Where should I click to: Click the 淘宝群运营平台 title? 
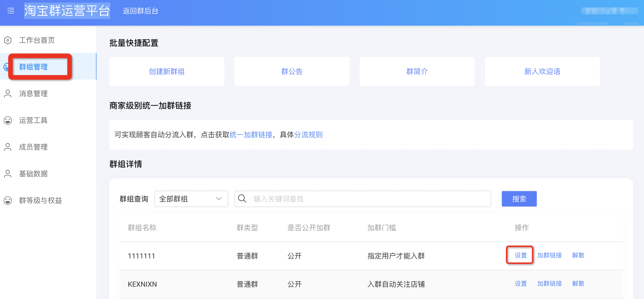coord(67,11)
